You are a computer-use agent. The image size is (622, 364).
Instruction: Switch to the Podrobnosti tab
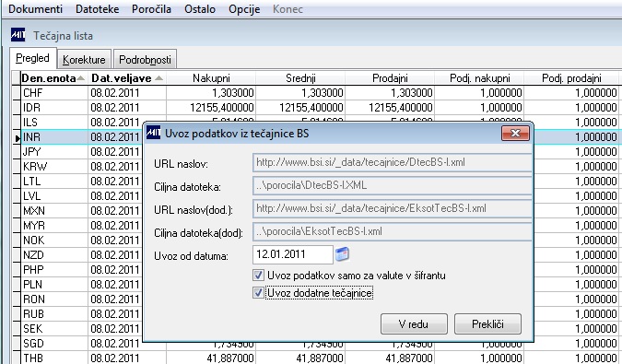pyautogui.click(x=145, y=60)
